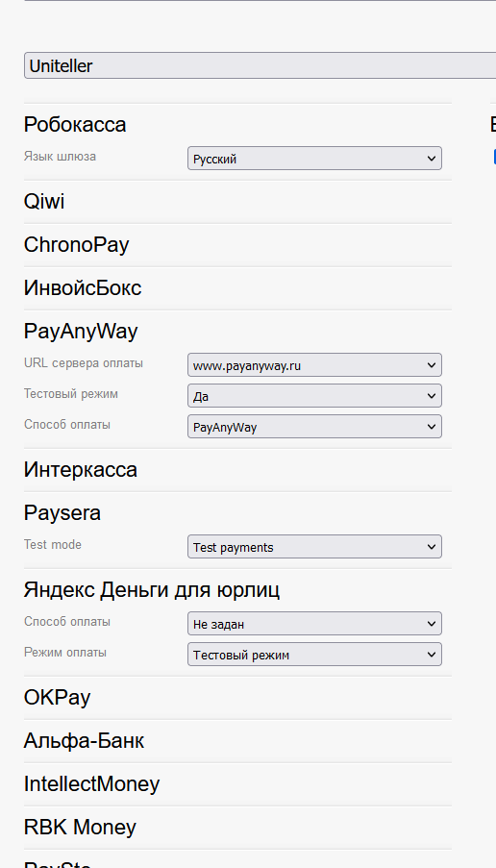Click the Робокасса section heading
Viewport: 496px width, 868px height.
[75, 124]
